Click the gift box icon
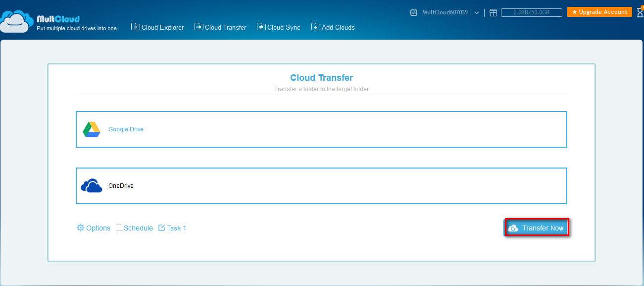 (493, 12)
